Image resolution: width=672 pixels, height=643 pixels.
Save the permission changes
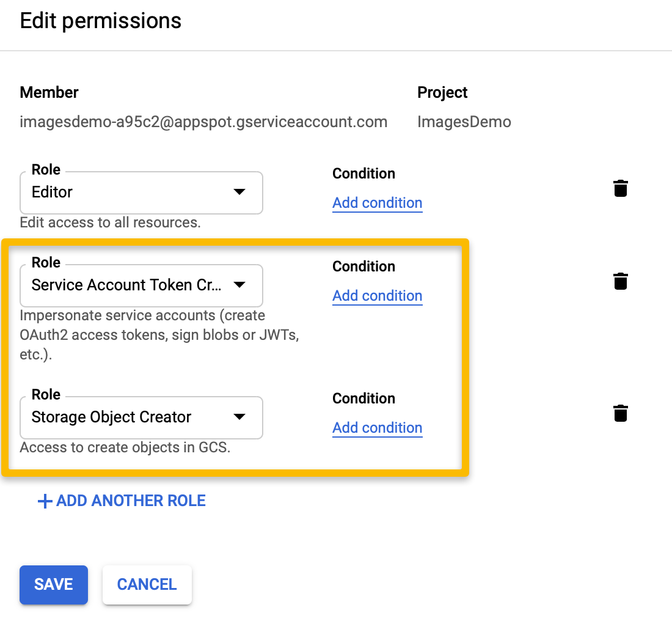point(54,585)
